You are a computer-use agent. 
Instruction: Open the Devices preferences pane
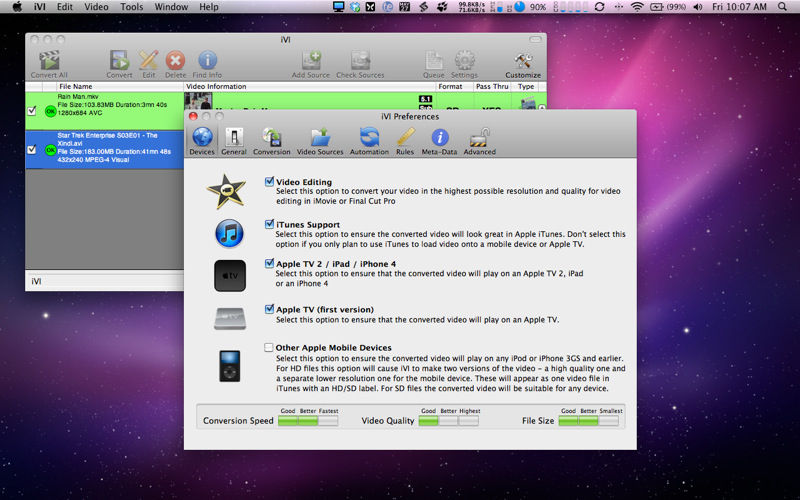[x=202, y=141]
